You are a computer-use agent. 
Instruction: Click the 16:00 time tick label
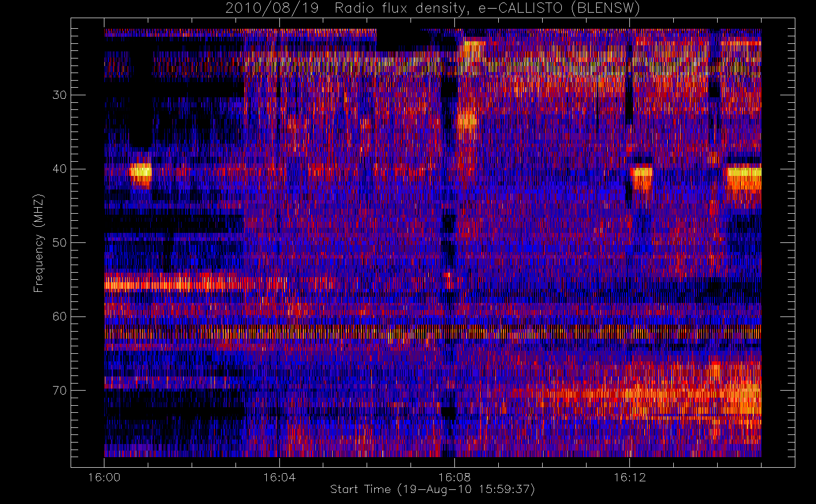click(x=104, y=477)
